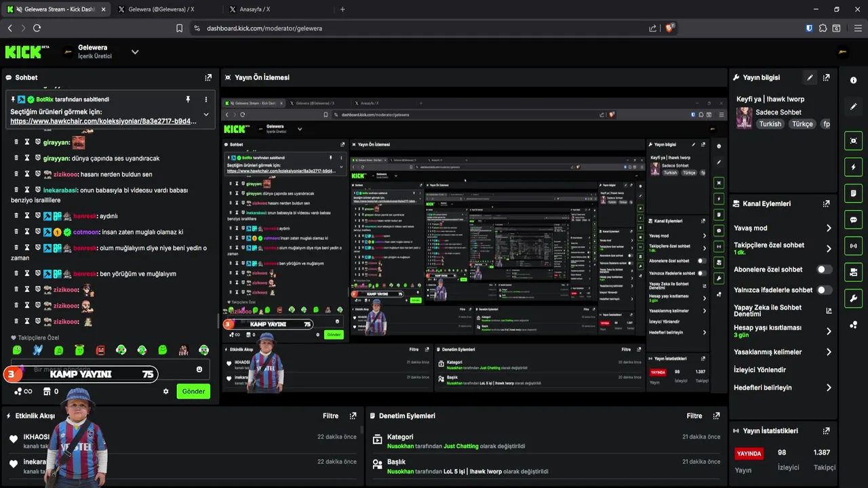The image size is (868, 488).
Task: Click username inekarabasi in chat
Action: click(60, 190)
